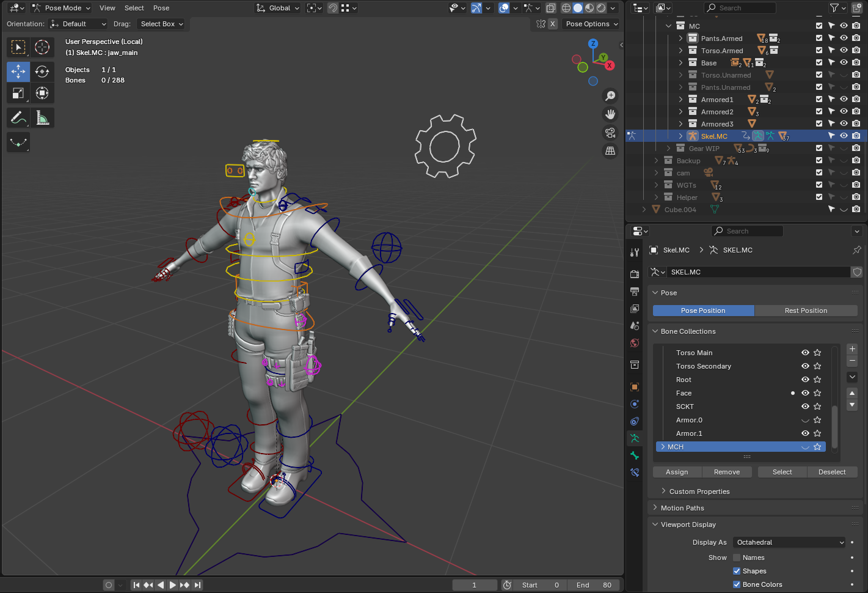This screenshot has height=593, width=868.
Task: Open the Orientation Default dropdown
Action: click(x=78, y=24)
